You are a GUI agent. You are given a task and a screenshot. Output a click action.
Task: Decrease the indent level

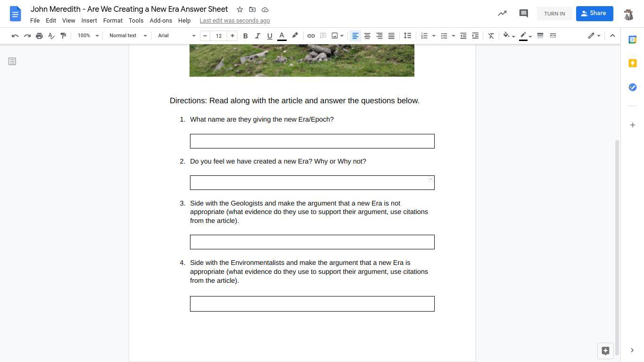[x=463, y=36]
